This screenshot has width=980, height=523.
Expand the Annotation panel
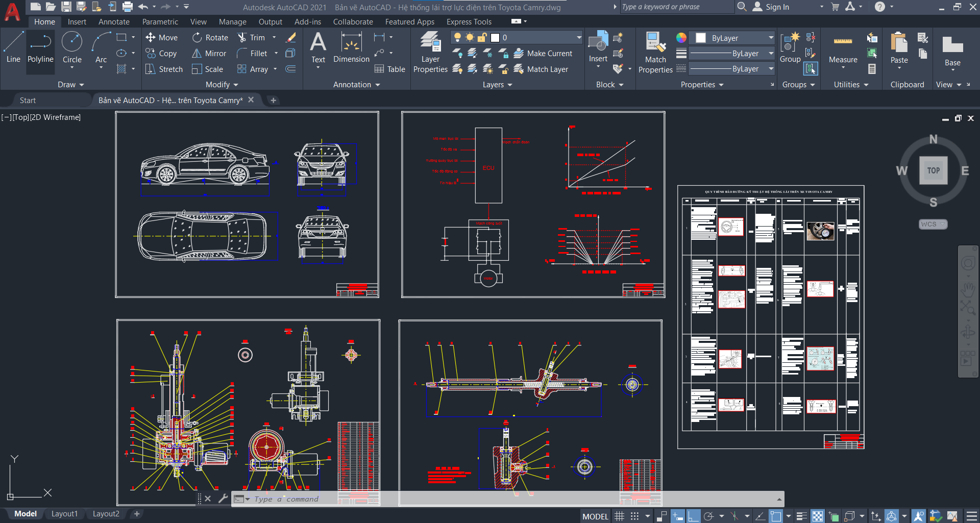[357, 84]
